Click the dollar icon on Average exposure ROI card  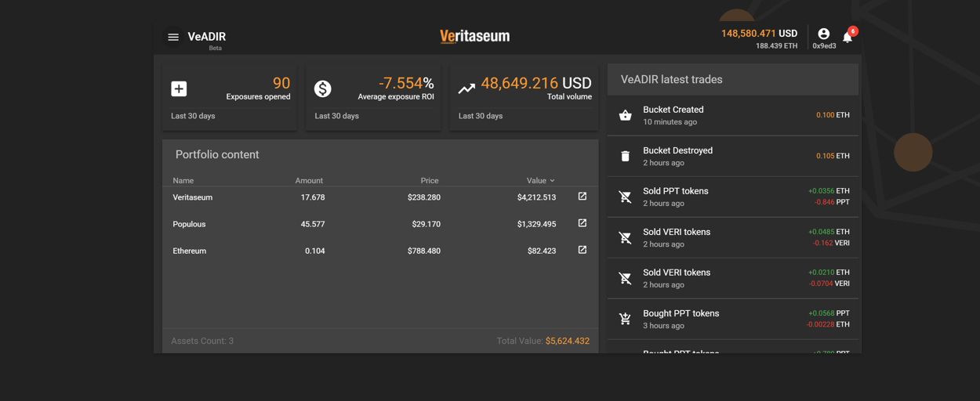[322, 89]
